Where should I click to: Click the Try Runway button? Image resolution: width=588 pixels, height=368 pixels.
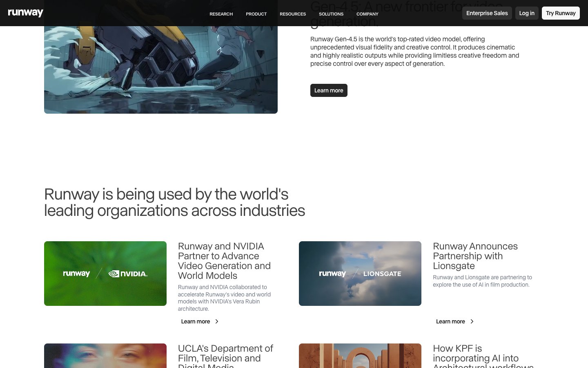point(560,13)
